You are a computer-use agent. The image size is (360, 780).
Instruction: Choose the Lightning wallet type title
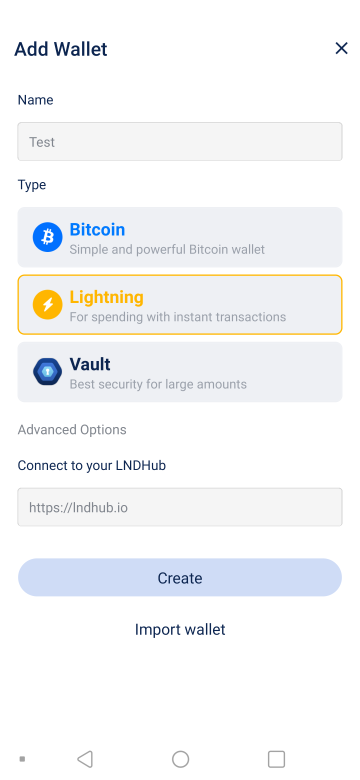click(x=106, y=297)
